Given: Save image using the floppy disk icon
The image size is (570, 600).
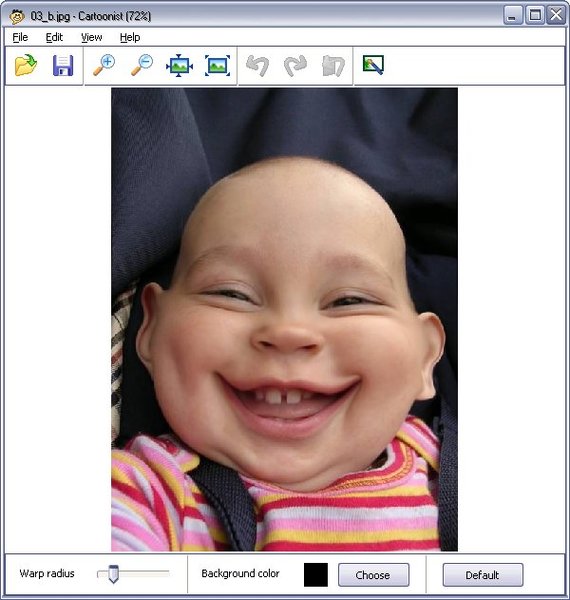Looking at the screenshot, I should 63,65.
